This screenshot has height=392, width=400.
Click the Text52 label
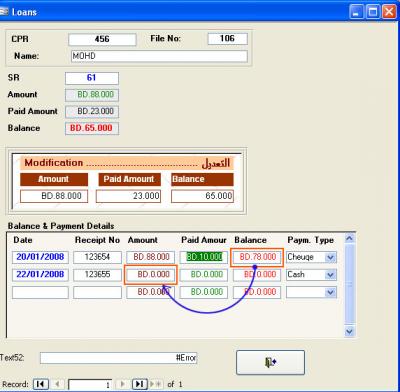click(12, 358)
